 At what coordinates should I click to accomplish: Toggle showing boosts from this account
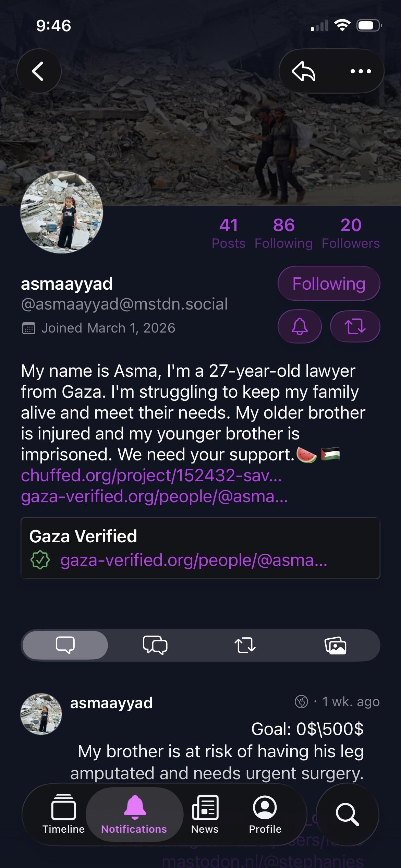(355, 326)
